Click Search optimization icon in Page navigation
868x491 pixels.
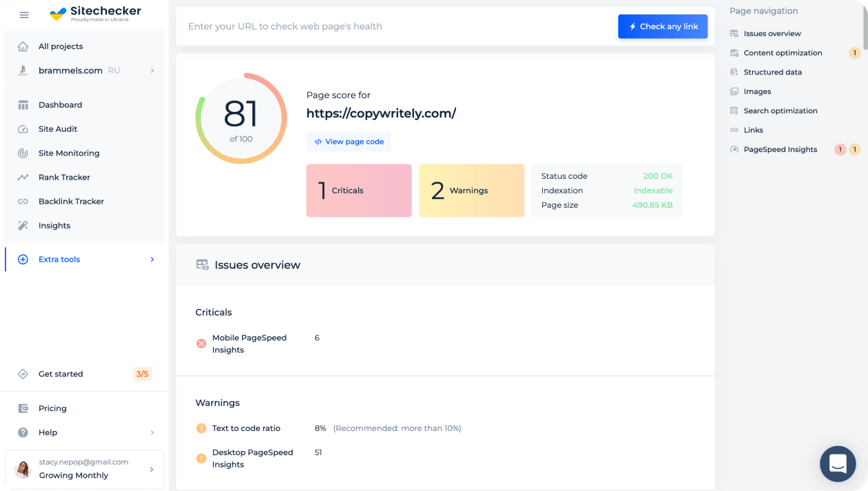coord(734,111)
